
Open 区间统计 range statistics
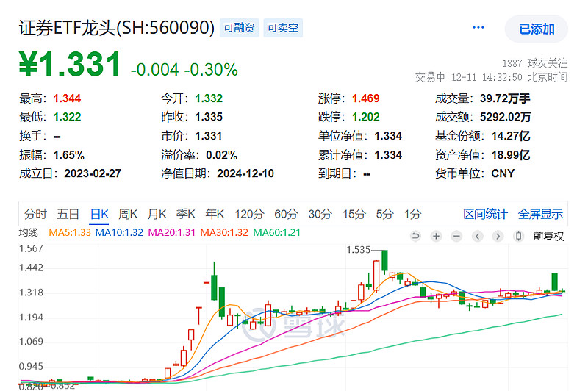point(485,214)
